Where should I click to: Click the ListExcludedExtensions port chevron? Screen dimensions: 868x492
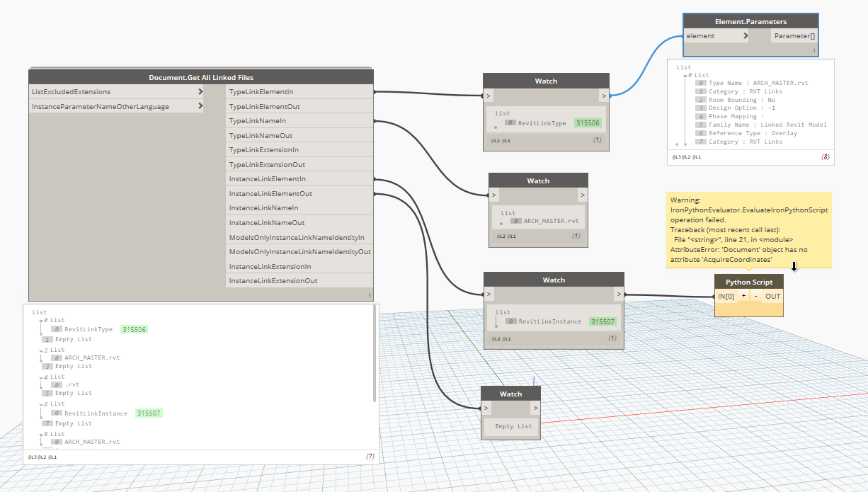200,91
